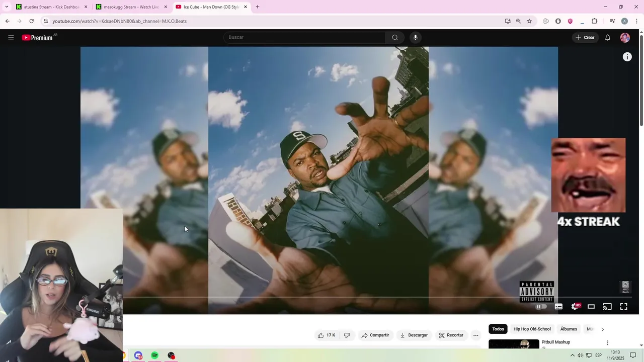Select the Hip Hop Old-School chip
Viewport: 644px width, 362px height.
[532, 329]
